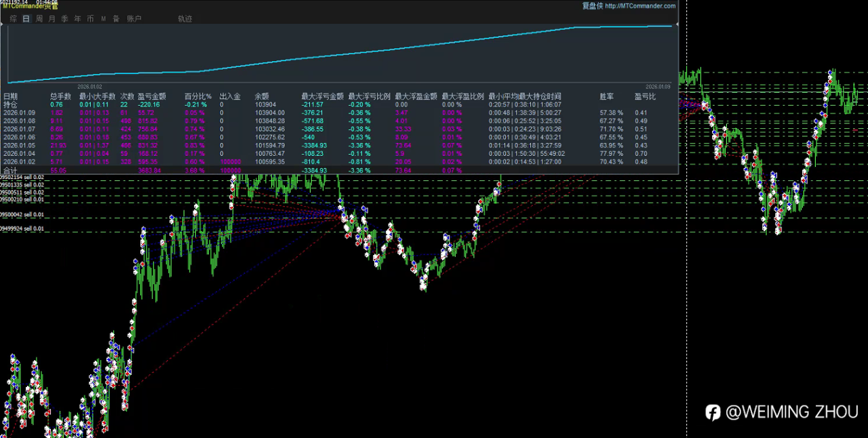
Task: Click the 09500210 sell 0.01 order label
Action: pos(22,200)
